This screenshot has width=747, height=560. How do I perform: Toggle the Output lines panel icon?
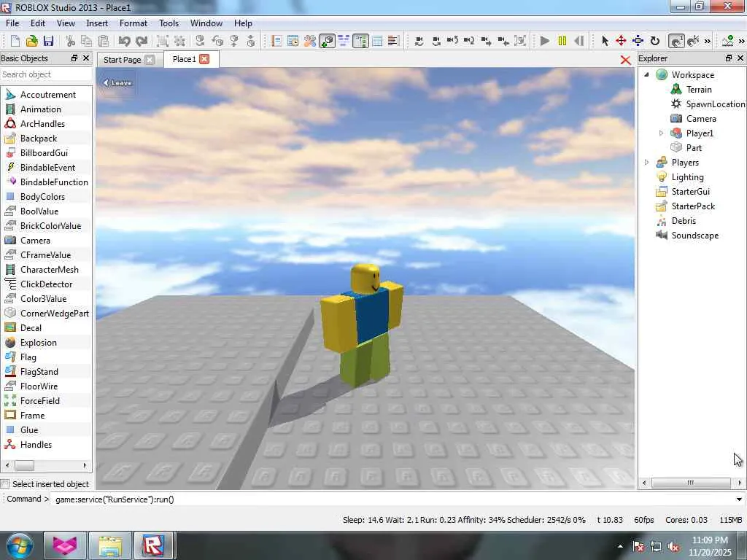(393, 41)
